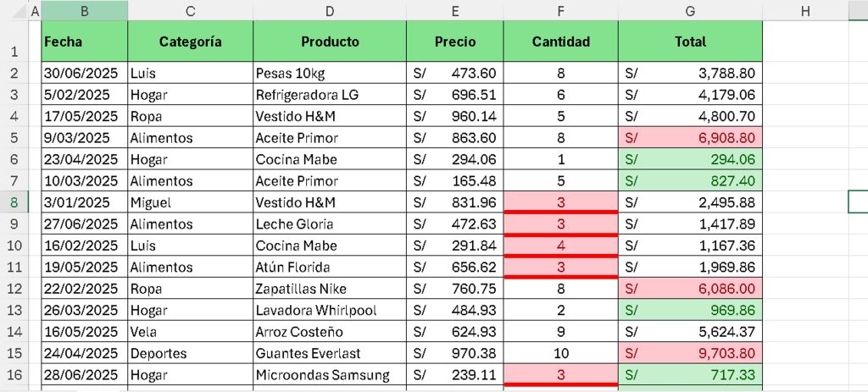Click the Categoría header cell
Viewport: 868px width, 392px height.
pyautogui.click(x=191, y=41)
